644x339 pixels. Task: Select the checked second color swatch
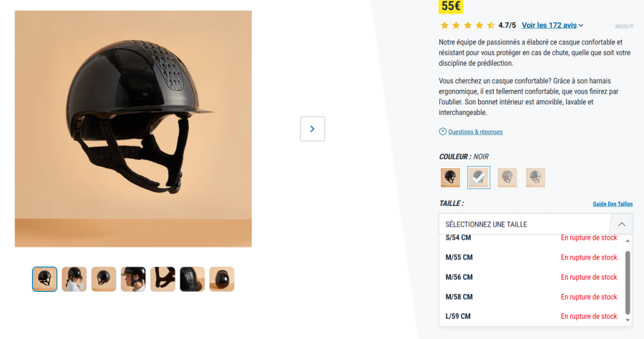tap(479, 177)
